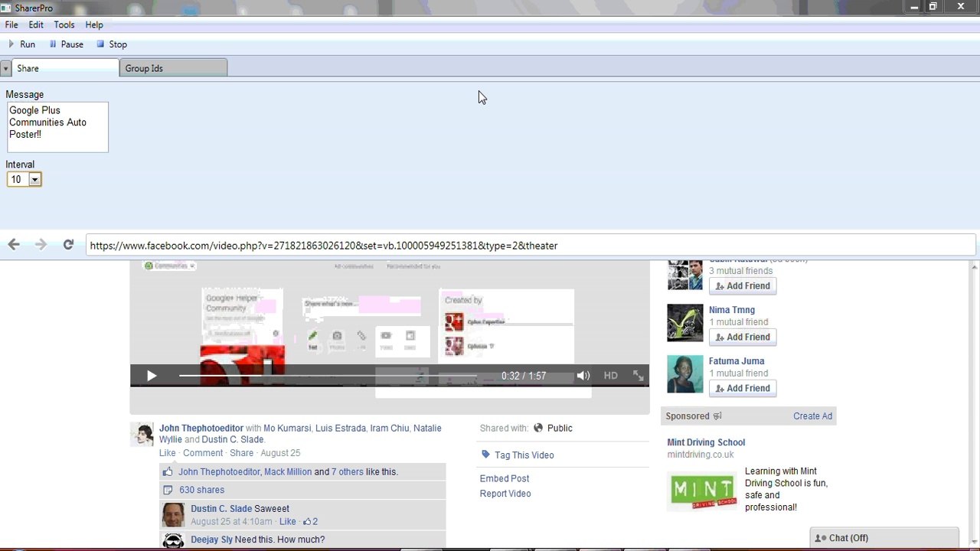
Task: Open tagged user Iram Chiu
Action: tap(390, 429)
